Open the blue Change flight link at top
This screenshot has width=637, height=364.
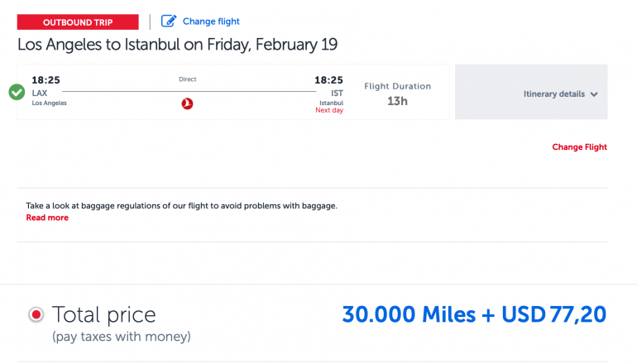(211, 22)
